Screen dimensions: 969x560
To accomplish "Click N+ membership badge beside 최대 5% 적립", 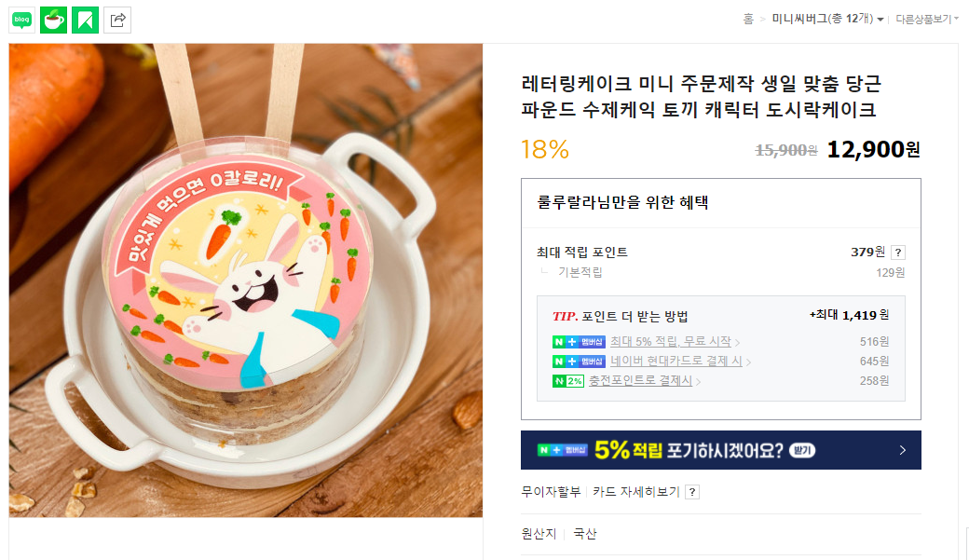I will tap(579, 342).
